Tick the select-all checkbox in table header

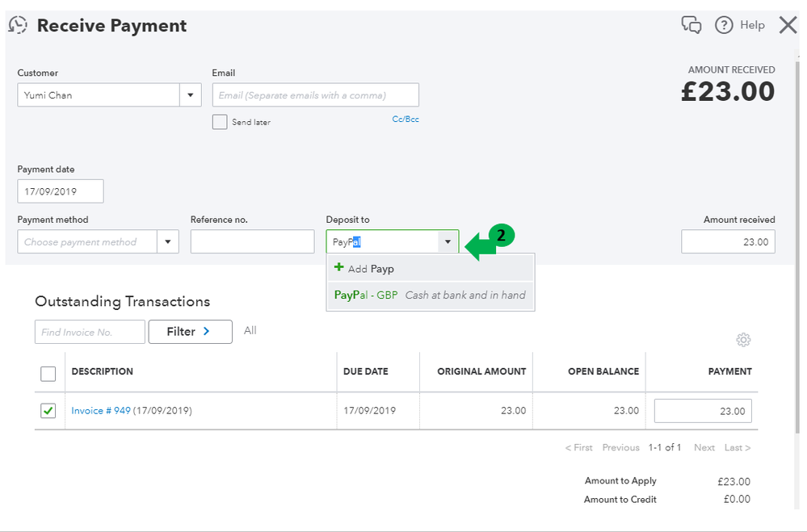[48, 373]
